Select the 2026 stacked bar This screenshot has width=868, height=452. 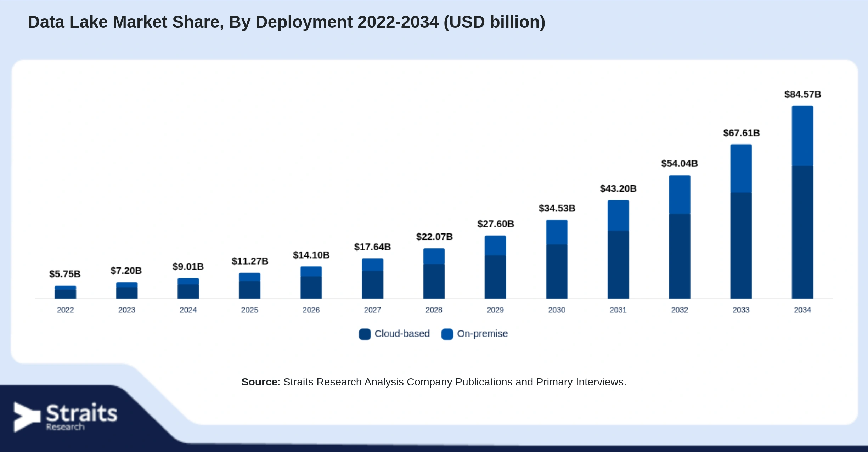point(311,283)
